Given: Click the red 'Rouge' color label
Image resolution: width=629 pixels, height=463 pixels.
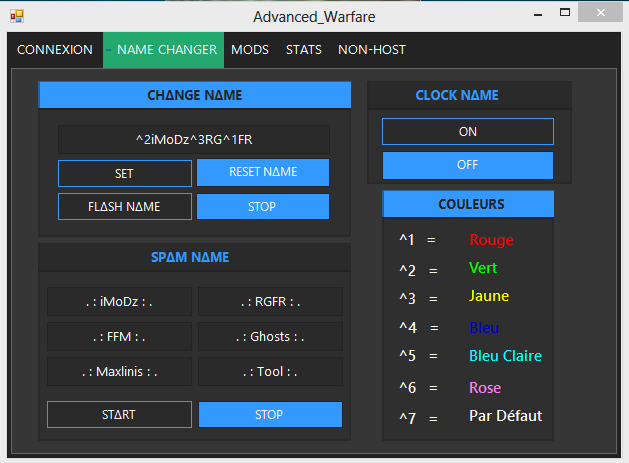Looking at the screenshot, I should (491, 240).
